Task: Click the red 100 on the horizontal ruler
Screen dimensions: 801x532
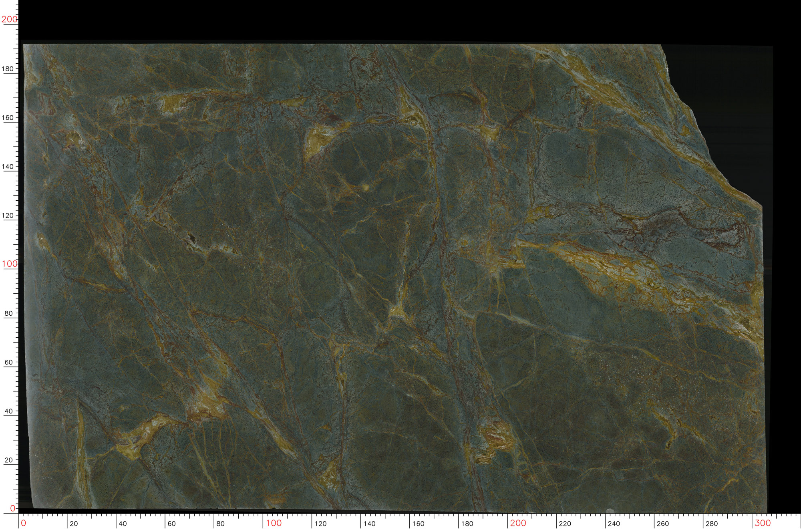Action: [274, 523]
